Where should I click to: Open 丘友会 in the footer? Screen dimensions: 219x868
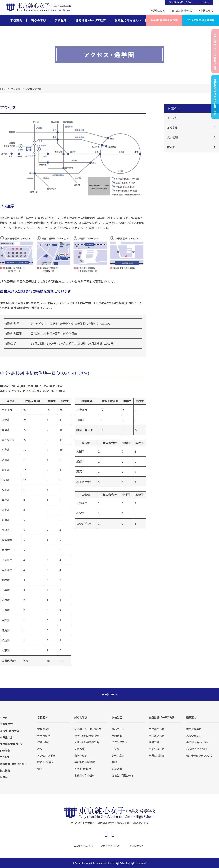pyautogui.click(x=4, y=777)
